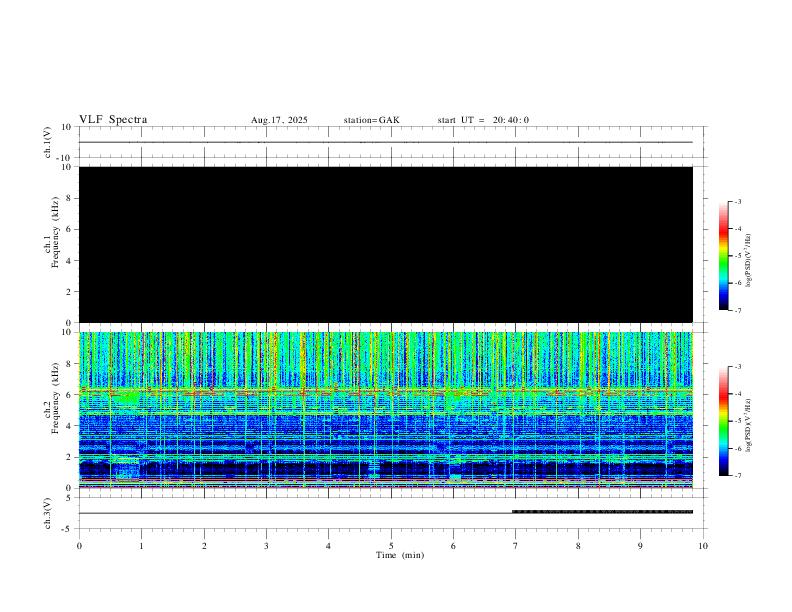Click the "Time (min)" axis label

click(400, 555)
